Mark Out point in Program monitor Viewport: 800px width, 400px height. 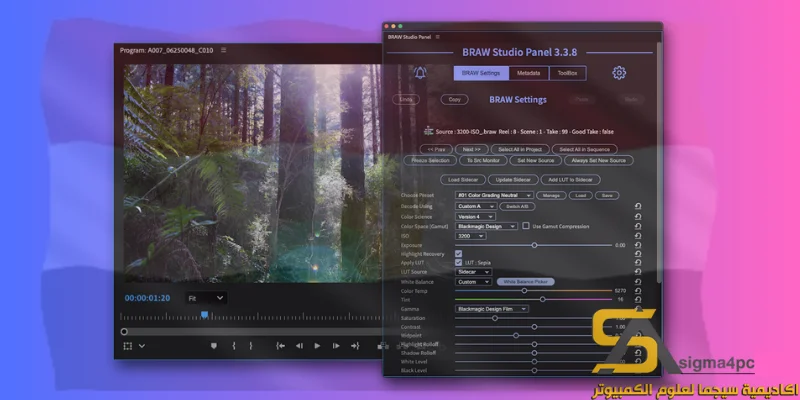click(x=251, y=346)
